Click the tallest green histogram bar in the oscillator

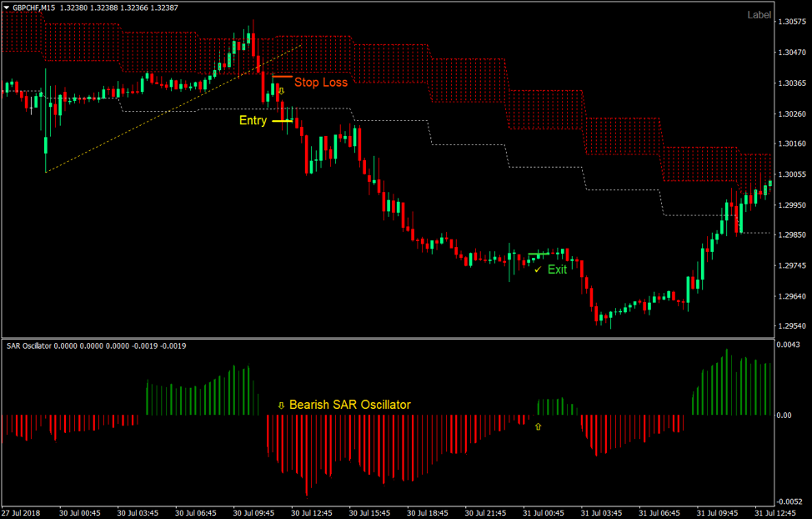coord(727,384)
